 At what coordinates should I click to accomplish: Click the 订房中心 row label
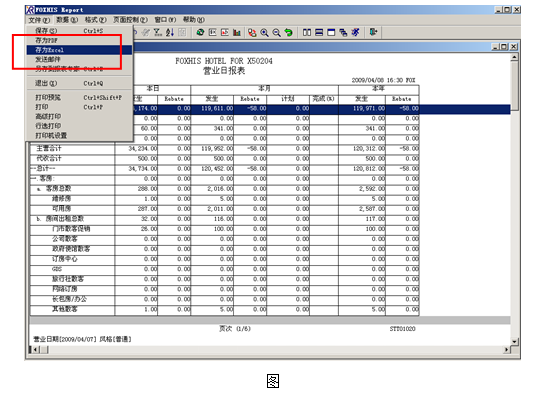click(65, 259)
